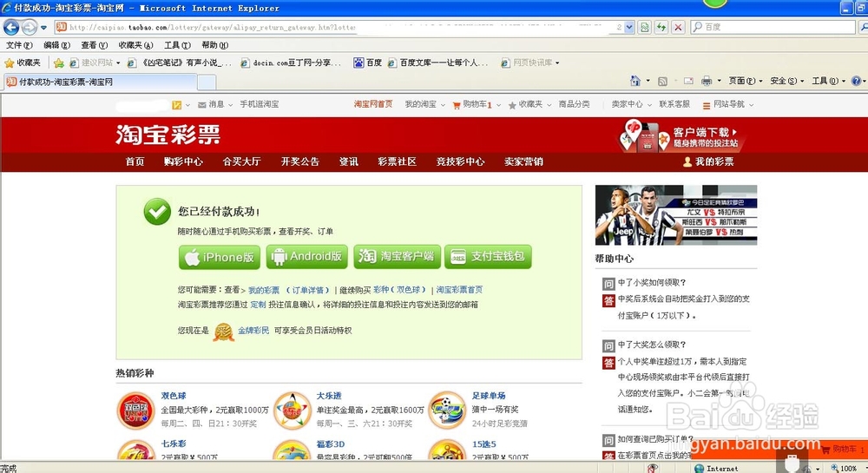Click the 大乐透 lottery icon

click(293, 411)
